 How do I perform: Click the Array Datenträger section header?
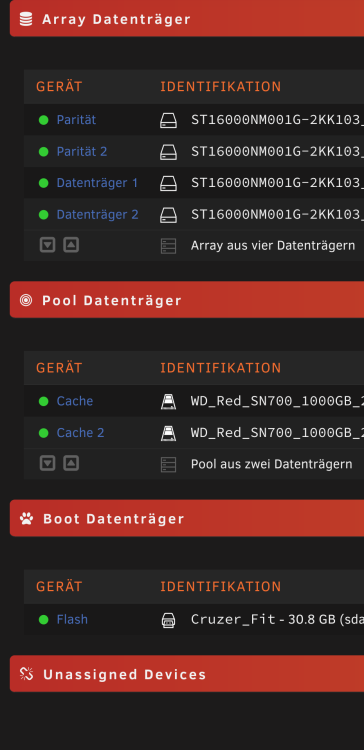(x=187, y=18)
